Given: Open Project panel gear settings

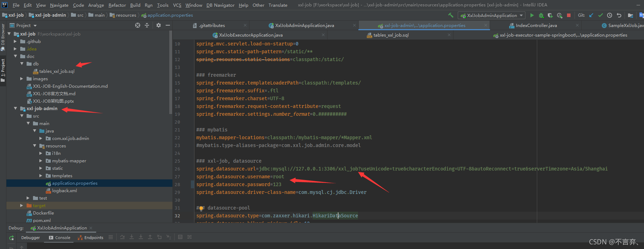Looking at the screenshot, I should pos(158,25).
